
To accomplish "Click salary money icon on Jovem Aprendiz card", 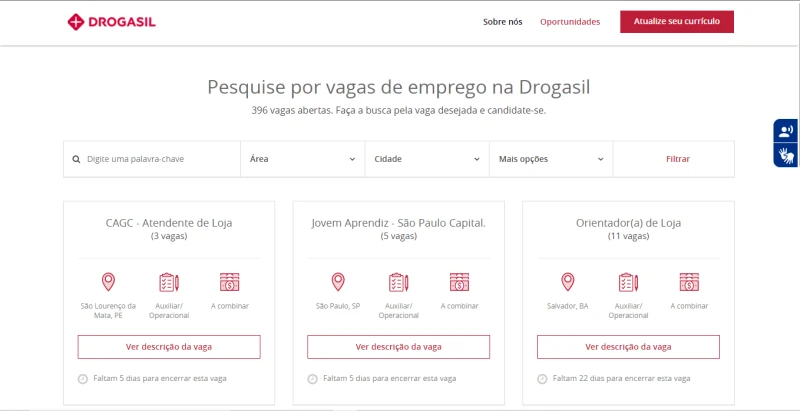I will (x=459, y=282).
